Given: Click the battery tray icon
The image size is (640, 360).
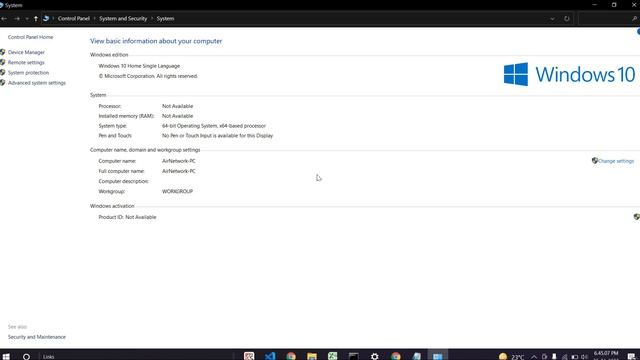Looking at the screenshot, I should pyautogui.click(x=575, y=357).
